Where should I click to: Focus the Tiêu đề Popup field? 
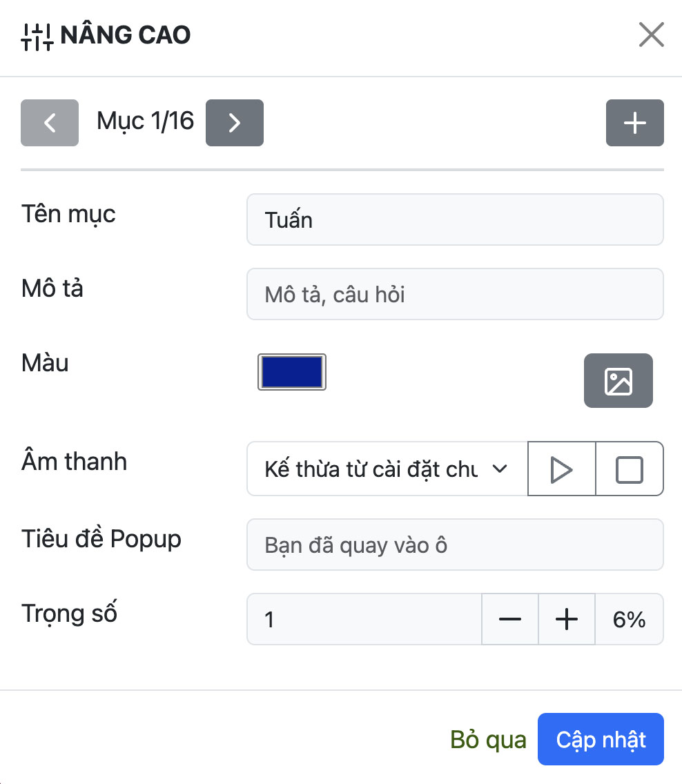click(454, 545)
